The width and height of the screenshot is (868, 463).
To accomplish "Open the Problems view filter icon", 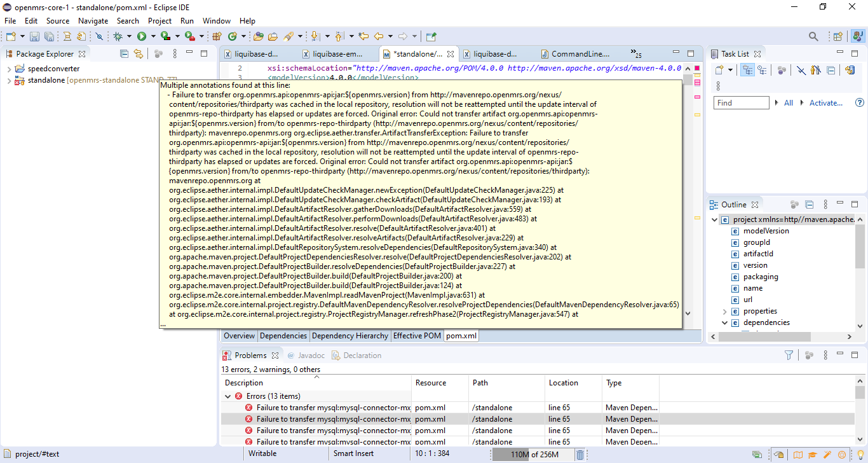I will pos(789,356).
